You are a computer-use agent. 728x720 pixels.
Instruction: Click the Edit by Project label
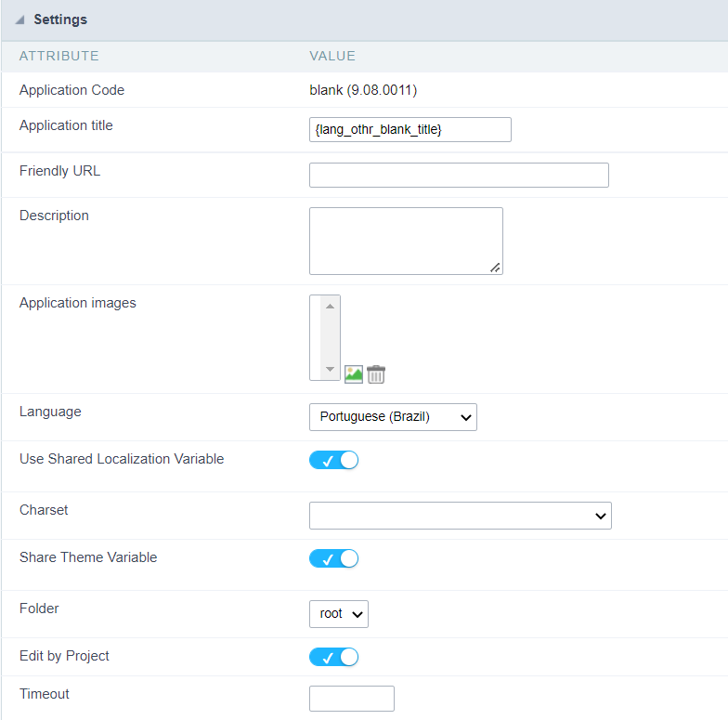click(x=64, y=656)
